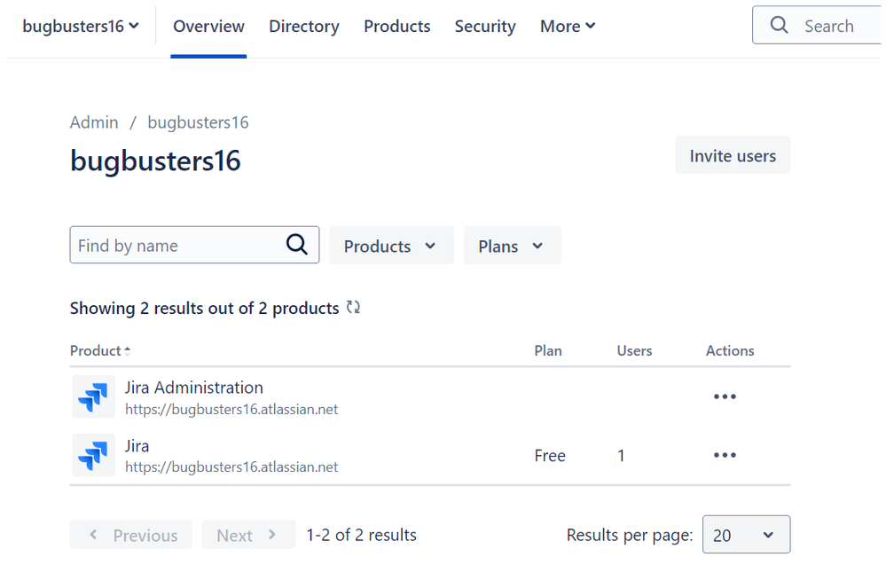The image size is (886, 588).
Task: Sort by the Product column header
Action: pyautogui.click(x=100, y=351)
